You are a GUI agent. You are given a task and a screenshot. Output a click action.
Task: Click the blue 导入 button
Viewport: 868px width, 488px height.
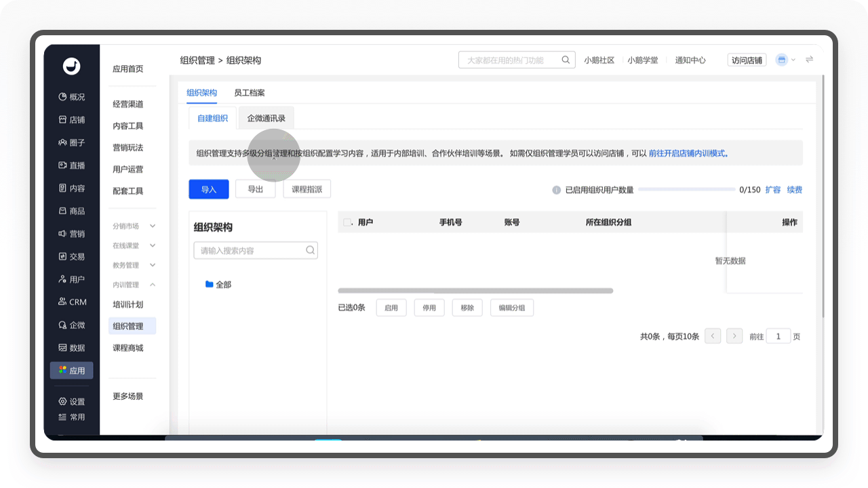[209, 189]
